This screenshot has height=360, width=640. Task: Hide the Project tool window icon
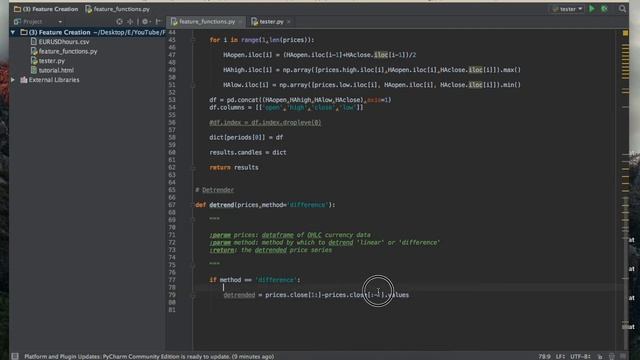click(158, 22)
